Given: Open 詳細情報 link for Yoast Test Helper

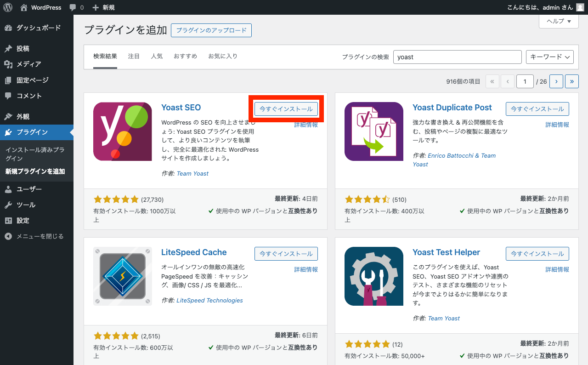Looking at the screenshot, I should tap(557, 269).
